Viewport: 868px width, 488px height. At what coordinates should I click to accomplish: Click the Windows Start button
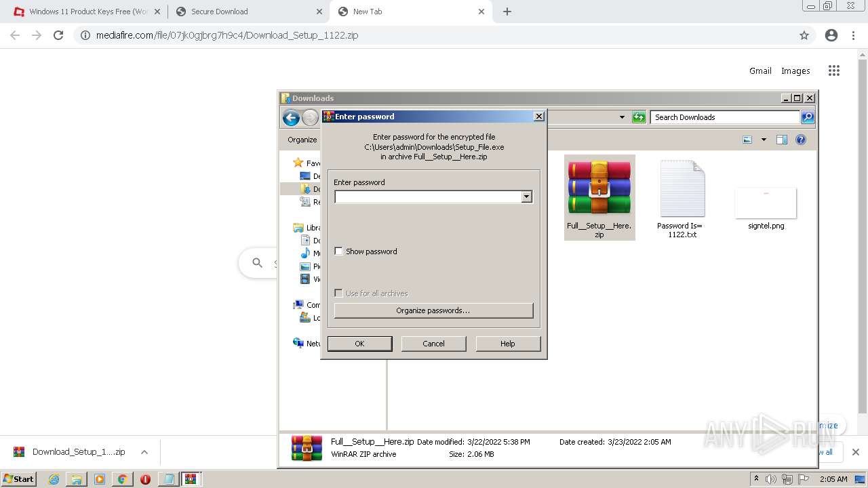(x=19, y=479)
